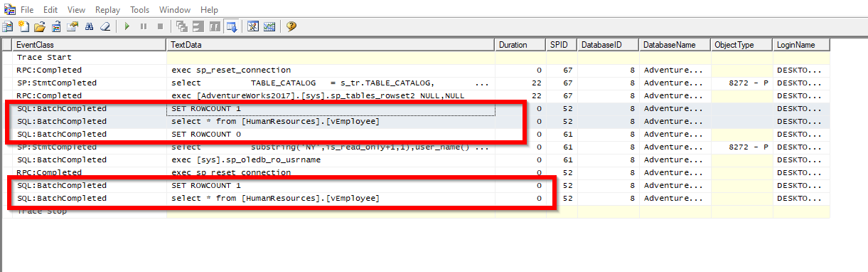Start the selected trace with green arrow
The height and width of the screenshot is (272, 868).
127,26
